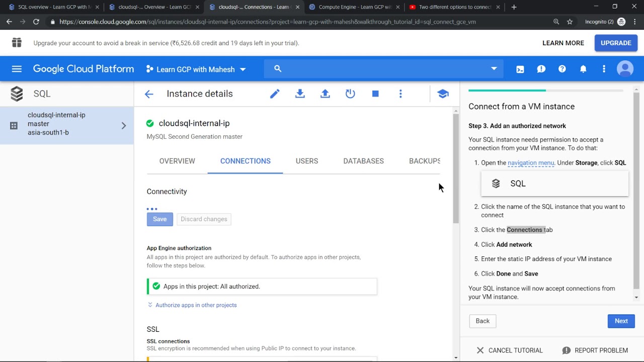Activate Cloud Shell icon
Image resolution: width=644 pixels, height=362 pixels.
click(520, 69)
